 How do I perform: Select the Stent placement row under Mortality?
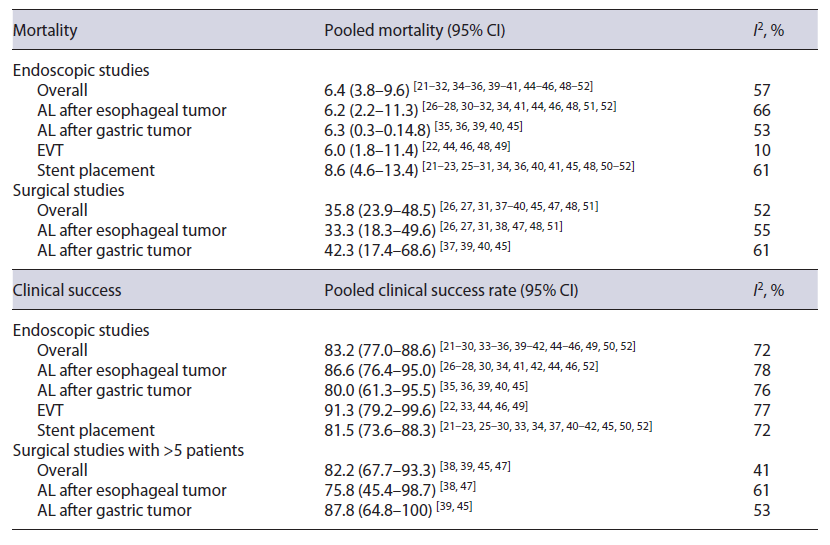click(x=96, y=170)
